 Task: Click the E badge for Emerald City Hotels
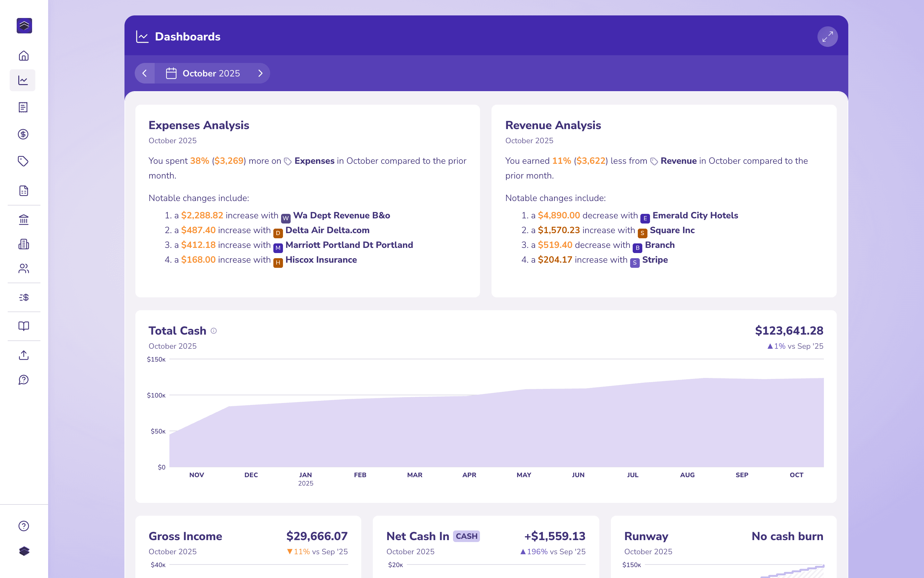click(x=645, y=218)
